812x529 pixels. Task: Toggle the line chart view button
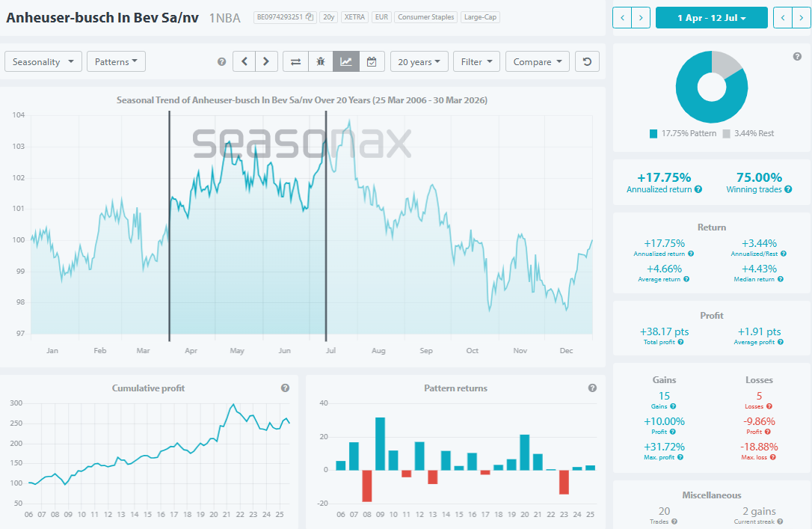pyautogui.click(x=346, y=61)
